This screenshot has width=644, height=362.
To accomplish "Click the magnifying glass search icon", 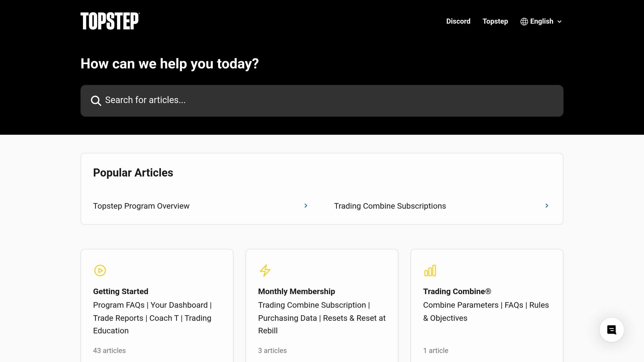I will [x=96, y=101].
